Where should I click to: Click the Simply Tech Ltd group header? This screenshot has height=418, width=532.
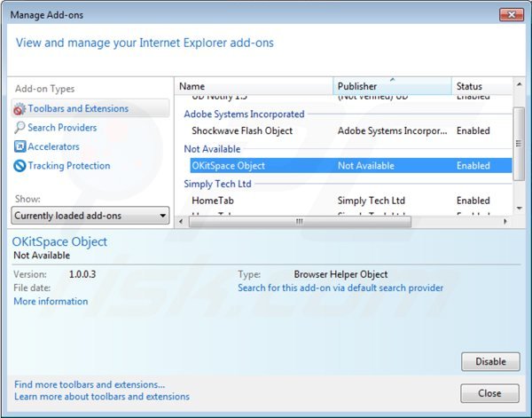tap(217, 184)
